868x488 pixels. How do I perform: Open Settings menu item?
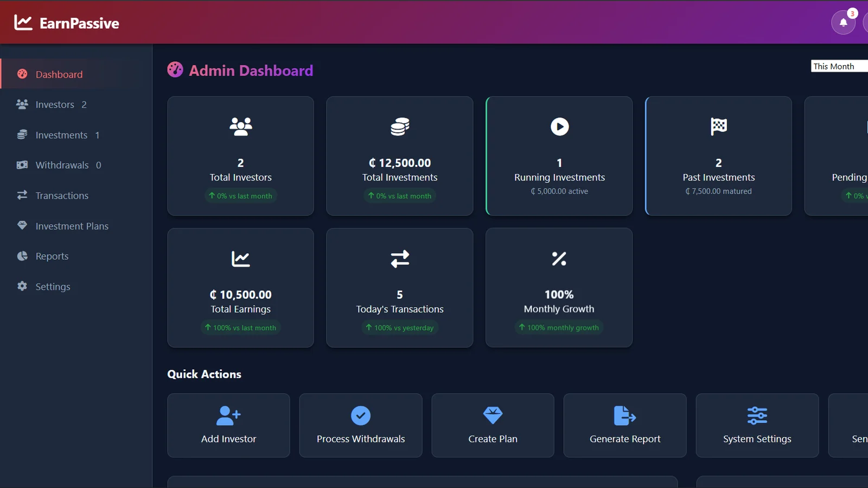coord(76,286)
